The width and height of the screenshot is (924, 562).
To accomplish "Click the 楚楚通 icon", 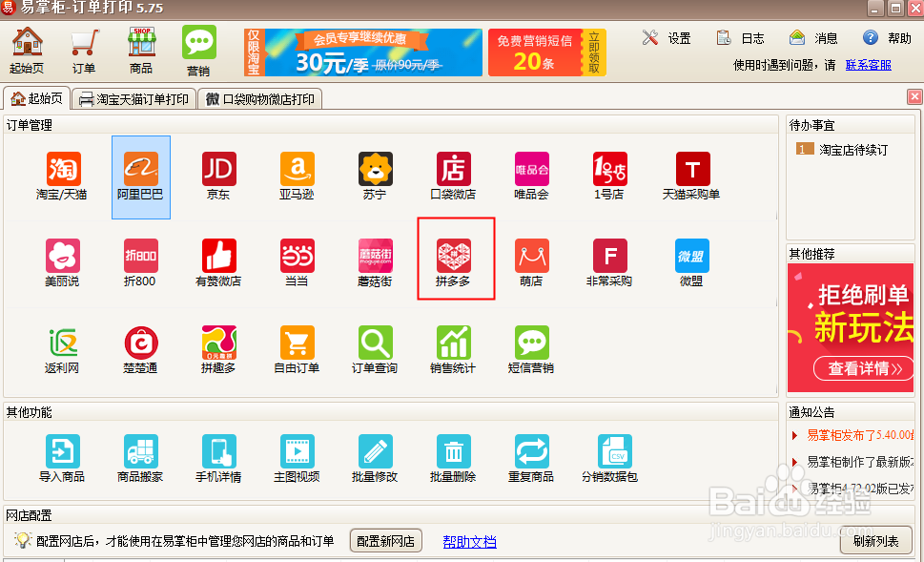I will [x=140, y=350].
